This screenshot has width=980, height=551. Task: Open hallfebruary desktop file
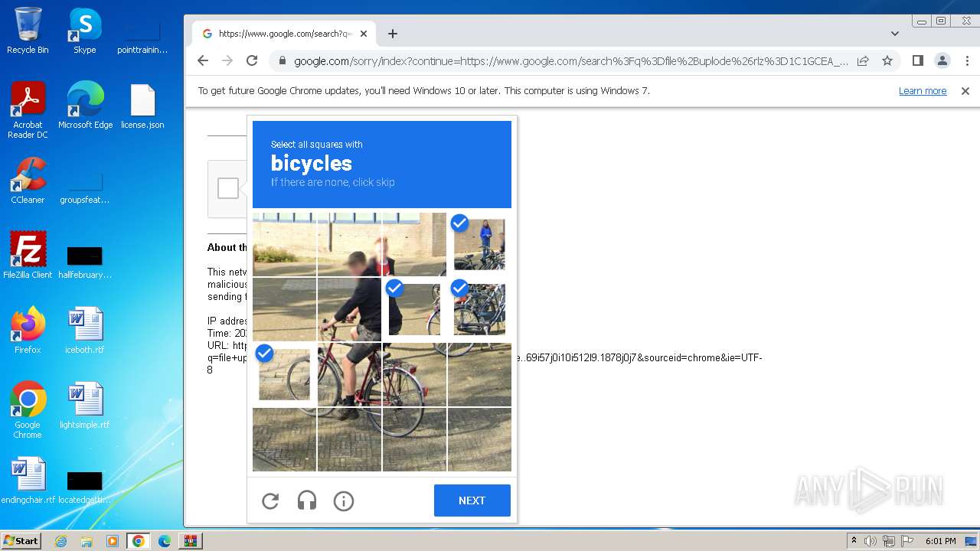pos(85,262)
